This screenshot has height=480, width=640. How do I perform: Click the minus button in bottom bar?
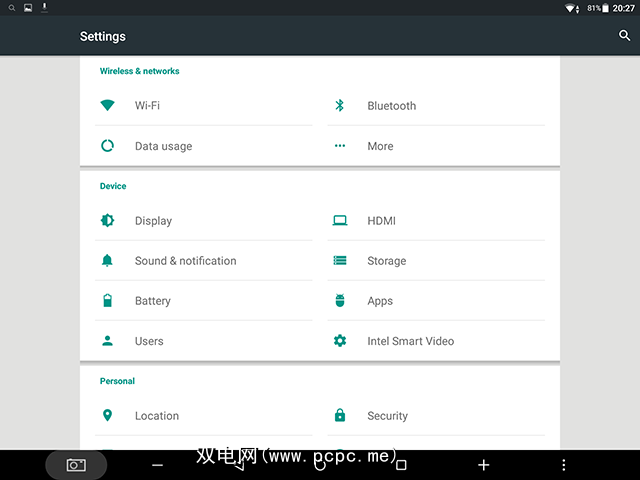tap(158, 465)
